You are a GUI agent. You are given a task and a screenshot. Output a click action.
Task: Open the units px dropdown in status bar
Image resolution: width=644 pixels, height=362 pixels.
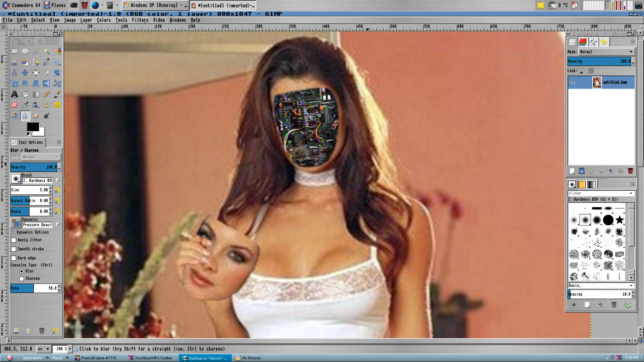click(44, 349)
